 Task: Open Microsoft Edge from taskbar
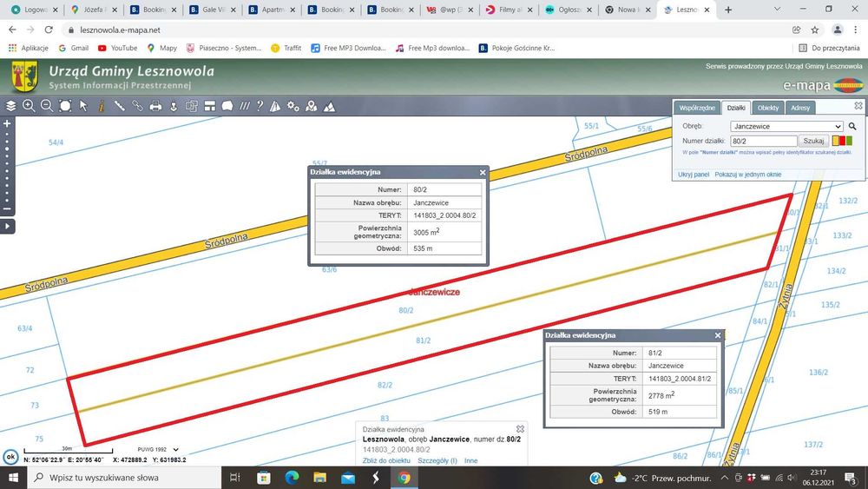point(292,478)
